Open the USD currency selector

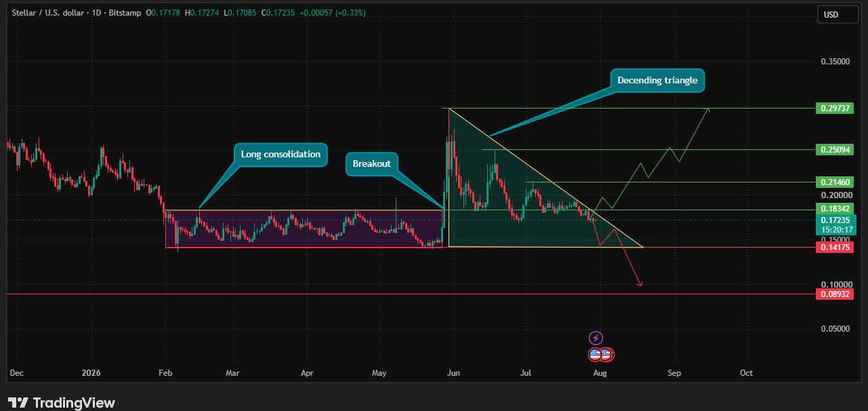click(838, 14)
